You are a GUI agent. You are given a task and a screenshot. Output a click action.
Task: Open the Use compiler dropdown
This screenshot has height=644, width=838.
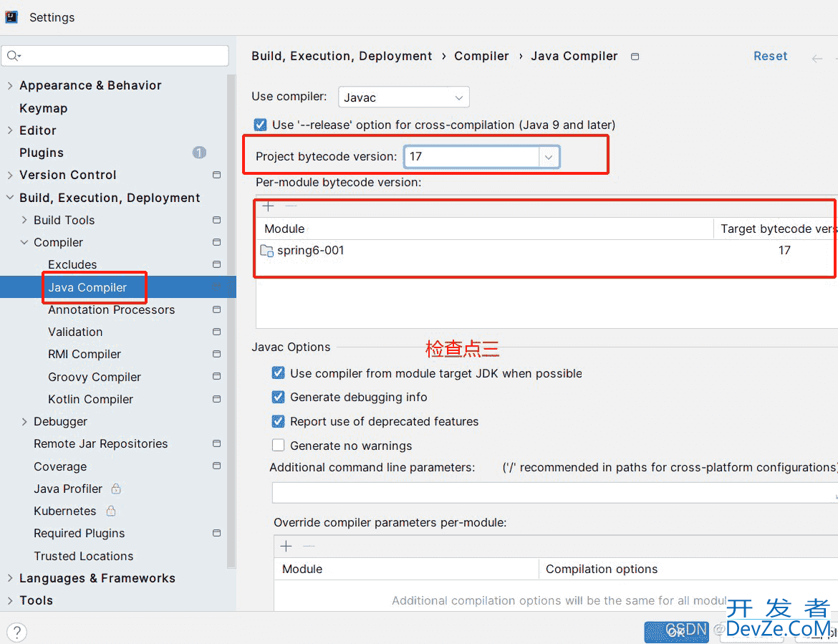[403, 97]
